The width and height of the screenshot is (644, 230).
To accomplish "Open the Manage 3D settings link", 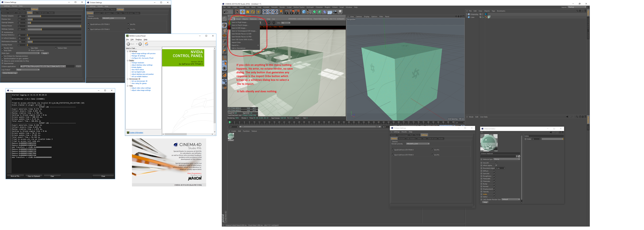I will [x=138, y=56].
